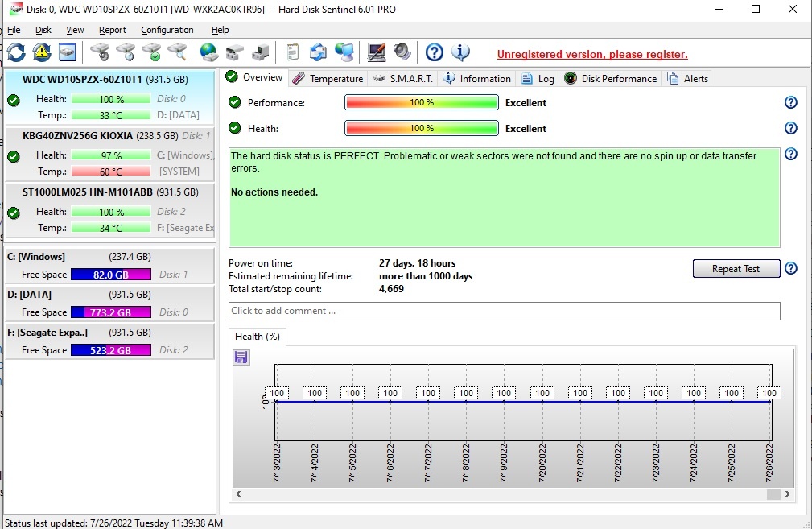Click the comment input field
The image size is (812, 529).
(504, 311)
